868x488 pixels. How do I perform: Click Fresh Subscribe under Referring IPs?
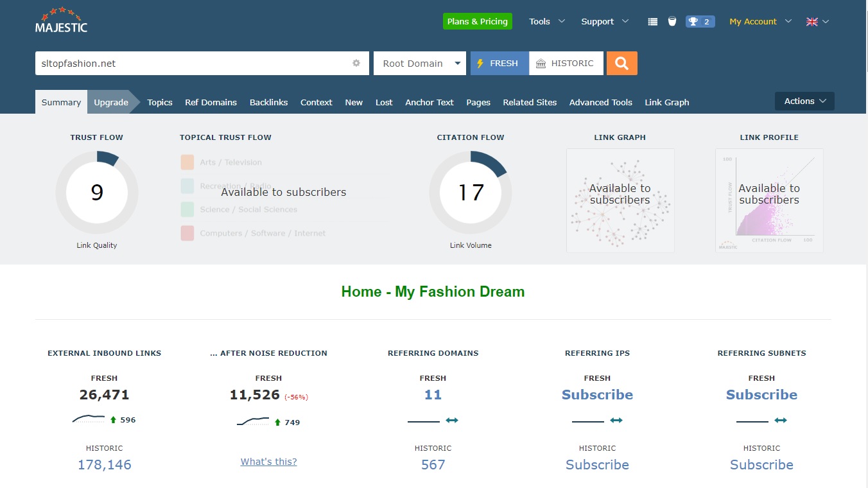tap(597, 395)
